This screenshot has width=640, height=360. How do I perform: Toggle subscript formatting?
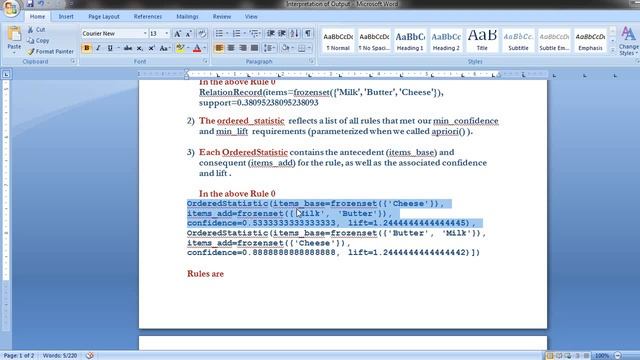(x=140, y=48)
